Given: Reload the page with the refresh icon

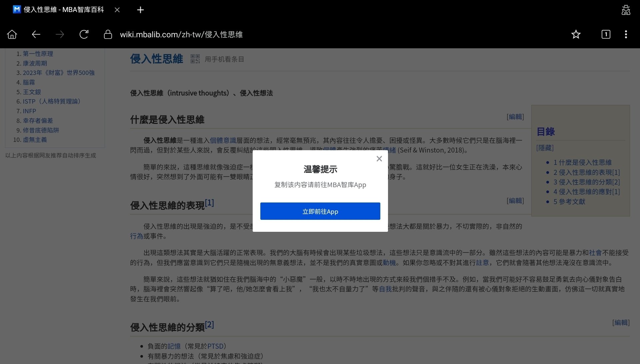Looking at the screenshot, I should [84, 34].
